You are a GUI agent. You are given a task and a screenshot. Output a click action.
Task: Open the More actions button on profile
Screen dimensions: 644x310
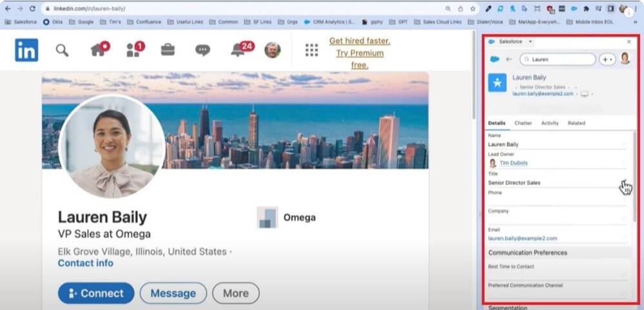tap(236, 293)
